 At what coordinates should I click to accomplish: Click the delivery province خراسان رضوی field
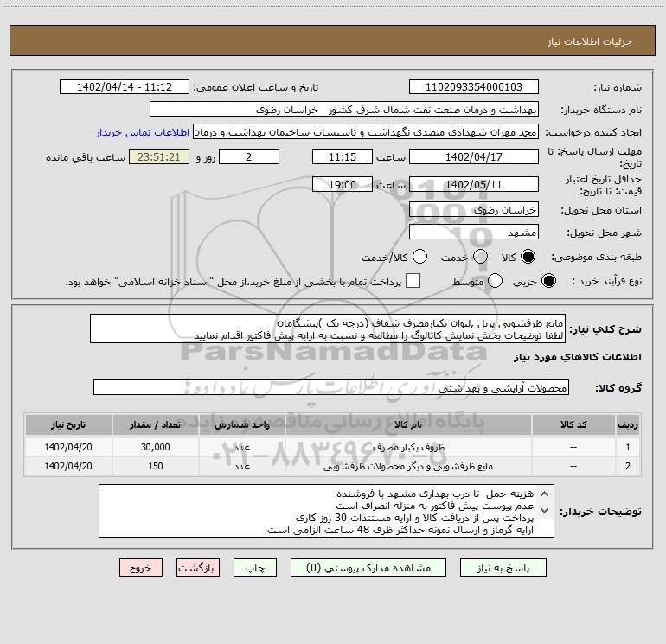point(474,210)
